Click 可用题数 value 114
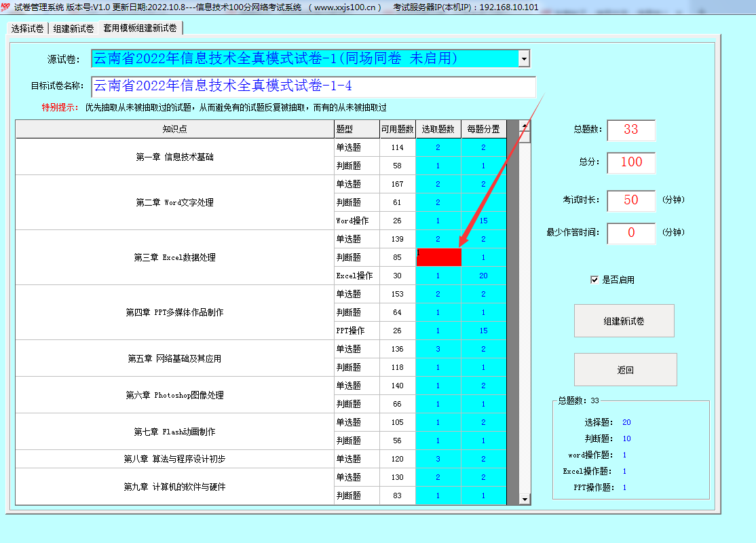 (x=397, y=147)
